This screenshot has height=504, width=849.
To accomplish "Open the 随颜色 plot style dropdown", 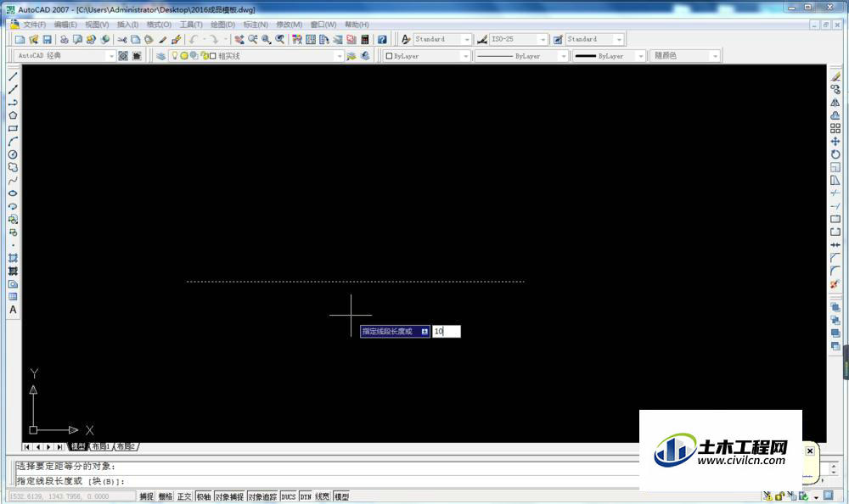I will tap(715, 56).
